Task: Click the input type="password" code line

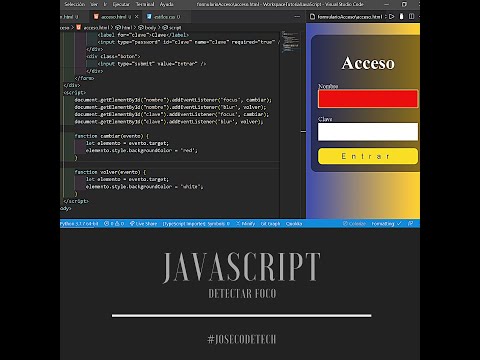Action: pyautogui.click(x=188, y=42)
